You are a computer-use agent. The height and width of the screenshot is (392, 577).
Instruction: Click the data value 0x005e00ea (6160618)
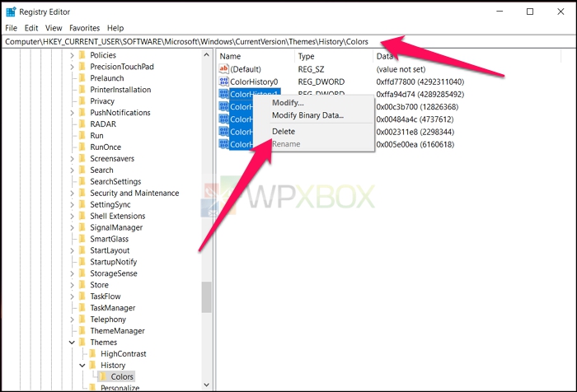coord(415,144)
